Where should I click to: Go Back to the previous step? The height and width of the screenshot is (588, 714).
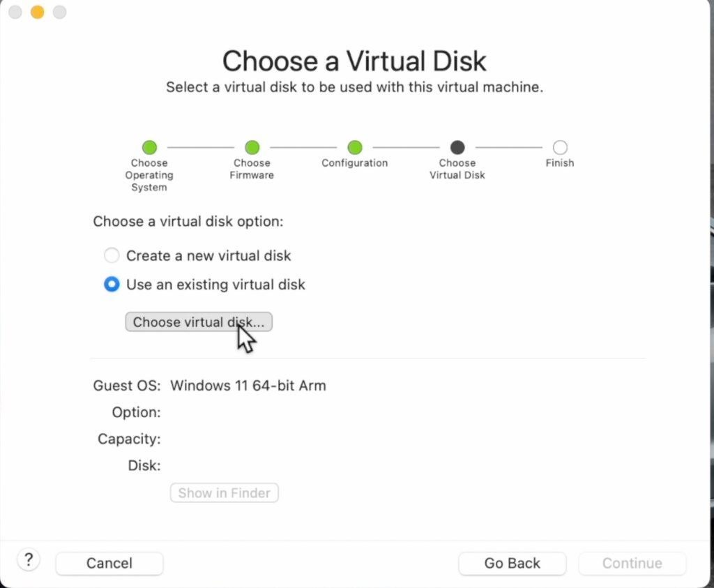(512, 564)
